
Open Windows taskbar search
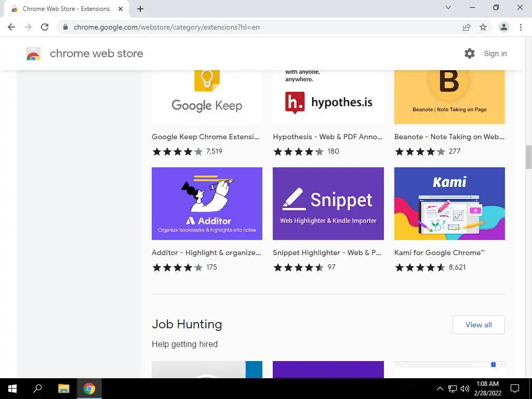[37, 389]
